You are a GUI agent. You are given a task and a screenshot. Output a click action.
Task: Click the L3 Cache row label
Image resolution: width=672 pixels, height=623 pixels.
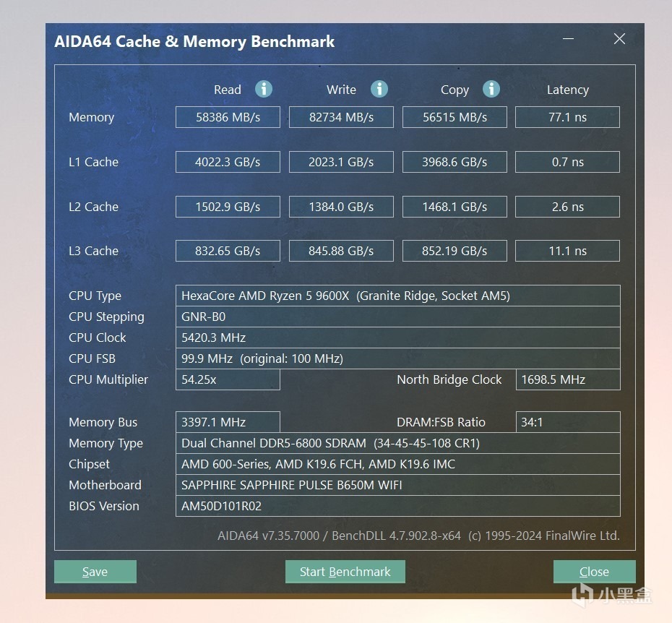pyautogui.click(x=93, y=251)
